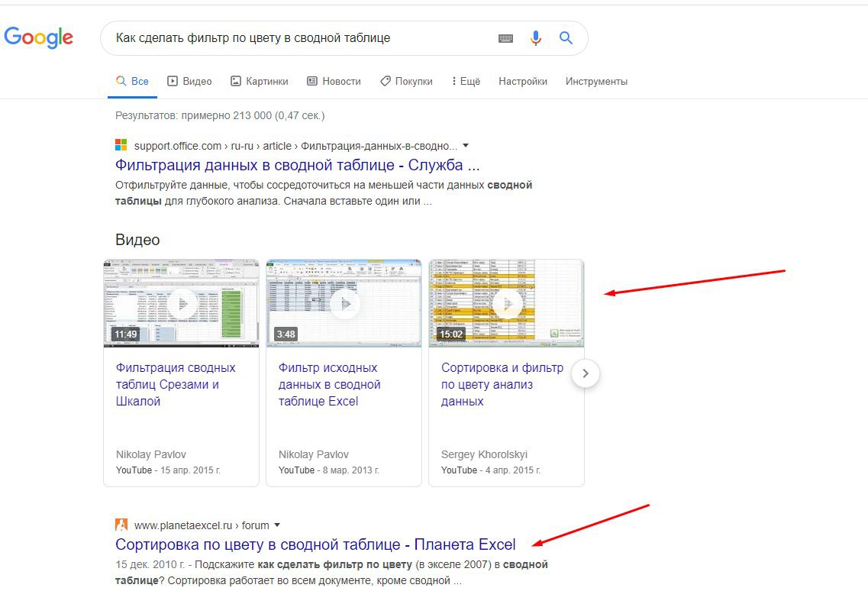This screenshot has width=868, height=604.
Task: Click the support.office.com breadcrumb URL
Action: click(295, 146)
